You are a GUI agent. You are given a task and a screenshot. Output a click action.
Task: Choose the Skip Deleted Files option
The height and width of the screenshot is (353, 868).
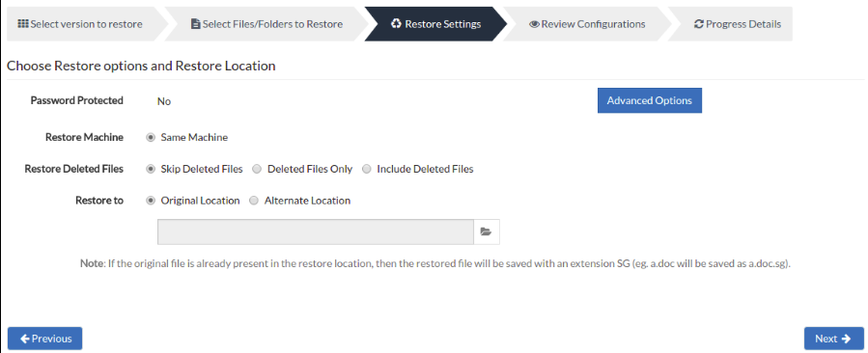point(150,169)
